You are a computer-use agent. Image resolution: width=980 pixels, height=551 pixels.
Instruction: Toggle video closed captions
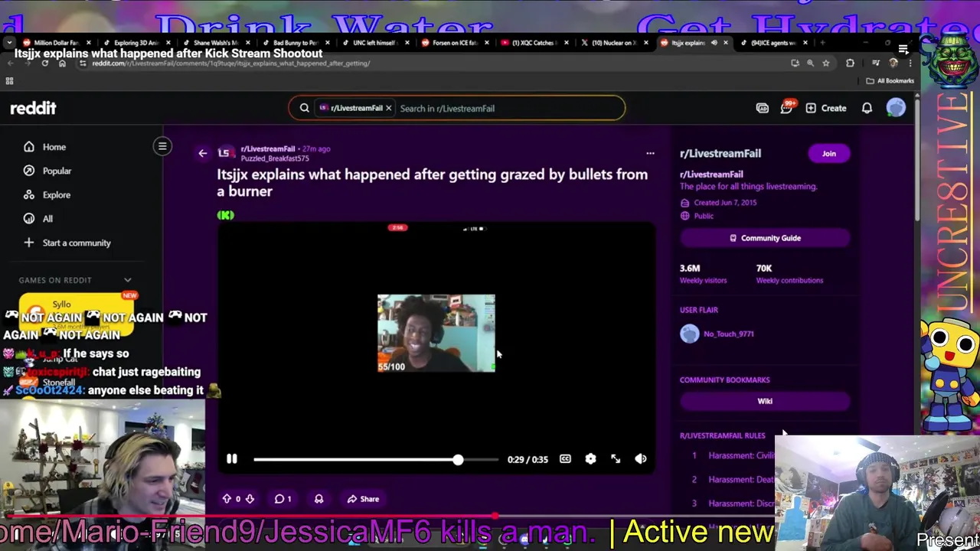pos(565,459)
